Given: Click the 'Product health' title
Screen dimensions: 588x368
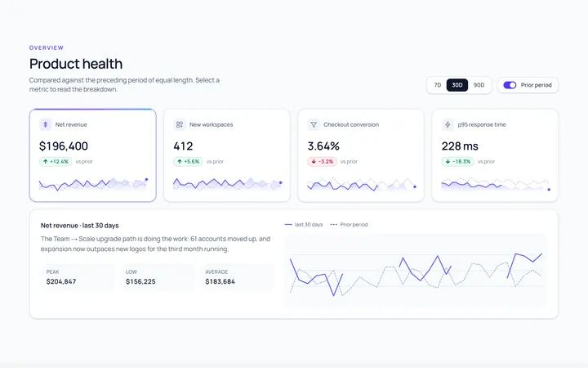Looking at the screenshot, I should pyautogui.click(x=76, y=64).
